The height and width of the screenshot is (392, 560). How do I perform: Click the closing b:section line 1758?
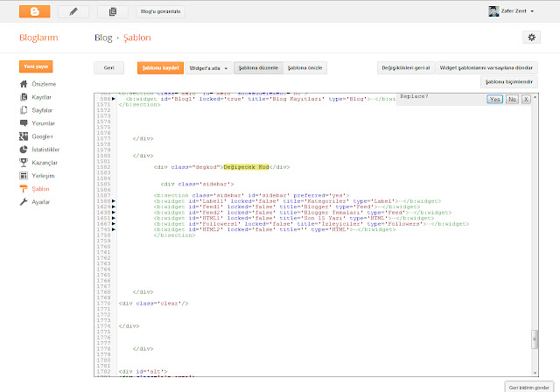175,235
